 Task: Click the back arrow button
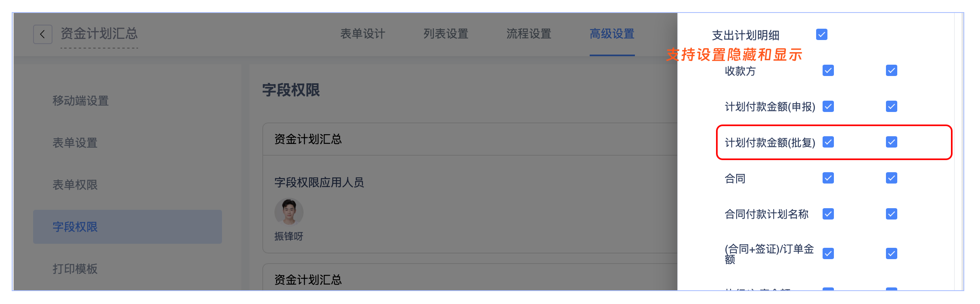click(42, 34)
